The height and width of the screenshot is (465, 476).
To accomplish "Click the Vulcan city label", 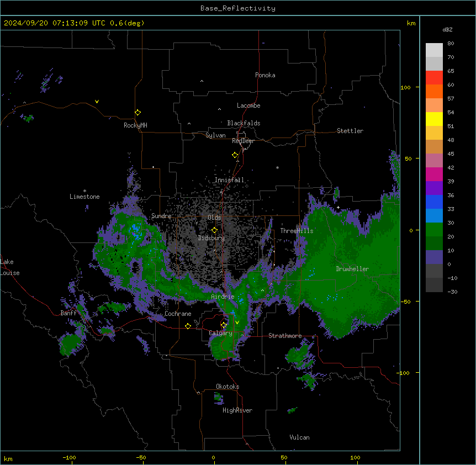I will coord(299,437).
